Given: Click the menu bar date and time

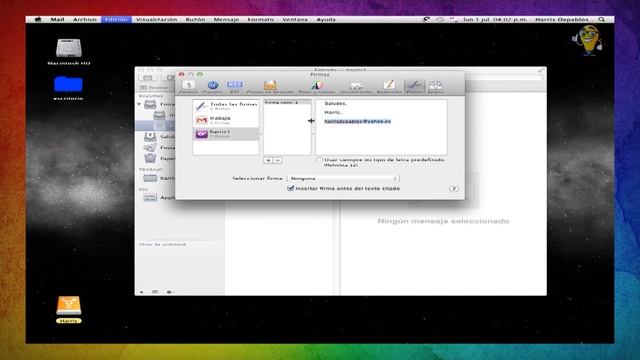Looking at the screenshot, I should click(495, 19).
